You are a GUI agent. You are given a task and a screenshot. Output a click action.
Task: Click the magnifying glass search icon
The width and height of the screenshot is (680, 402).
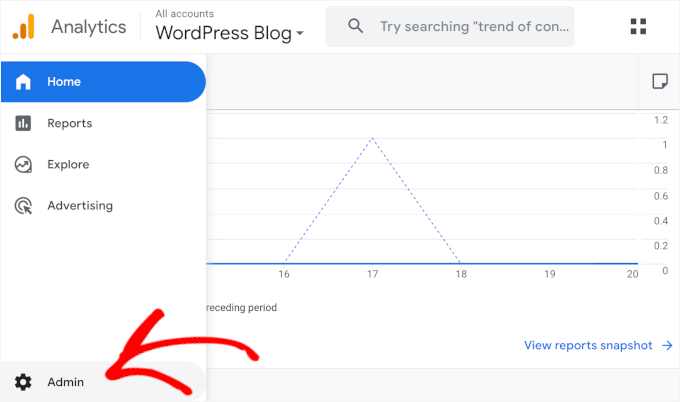tap(355, 27)
